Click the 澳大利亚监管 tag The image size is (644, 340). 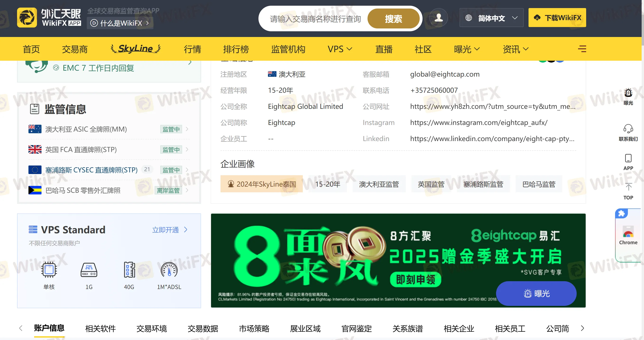pos(379,184)
